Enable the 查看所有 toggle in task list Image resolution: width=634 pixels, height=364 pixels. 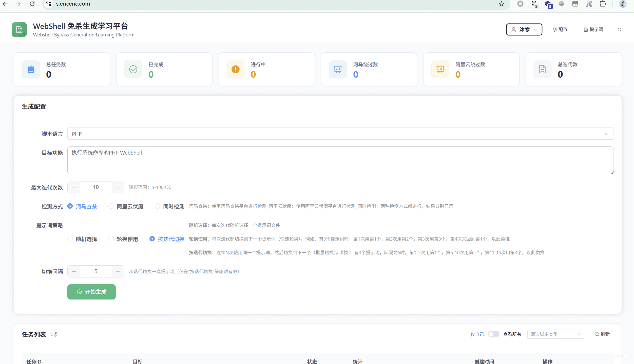coord(493,334)
